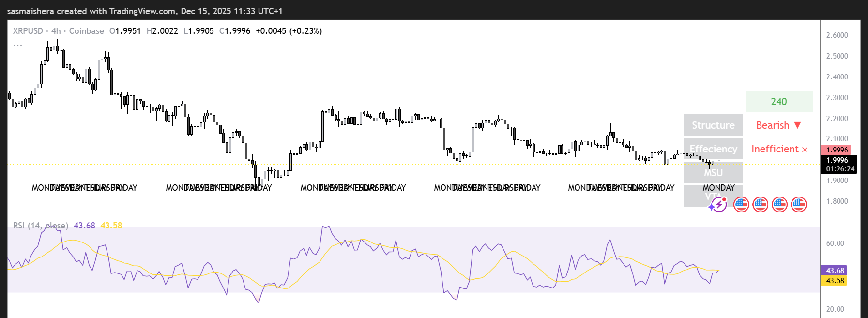The height and width of the screenshot is (318, 868).
Task: Click the Bearish ▼ status cell
Action: point(779,125)
